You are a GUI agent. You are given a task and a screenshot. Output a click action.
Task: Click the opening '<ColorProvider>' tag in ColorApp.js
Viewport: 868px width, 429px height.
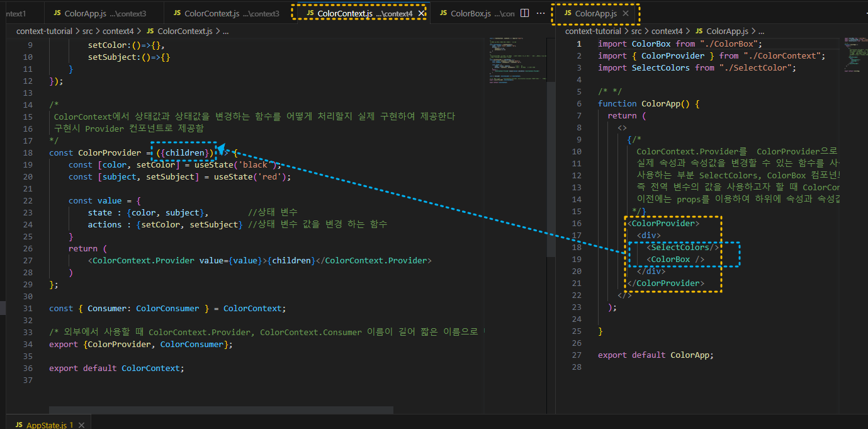click(x=663, y=223)
